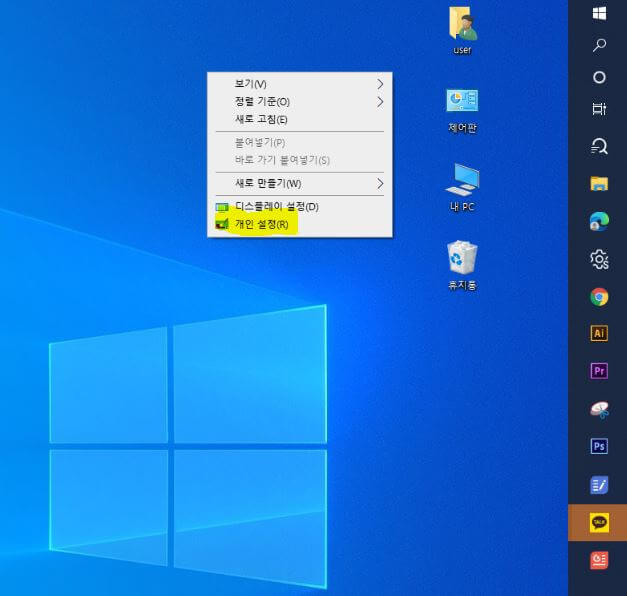Viewport: 627px width, 596px height.
Task: Select the 제어판 desktop icon
Action: coord(463,110)
